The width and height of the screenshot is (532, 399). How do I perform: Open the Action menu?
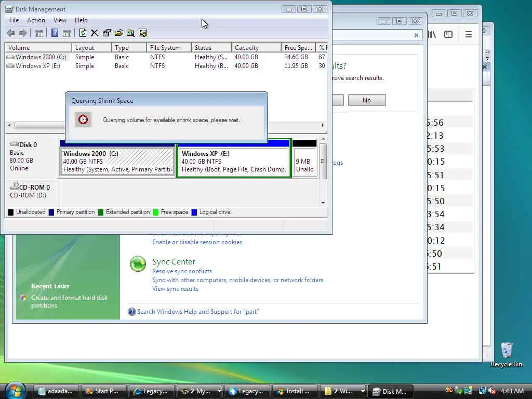(36, 20)
